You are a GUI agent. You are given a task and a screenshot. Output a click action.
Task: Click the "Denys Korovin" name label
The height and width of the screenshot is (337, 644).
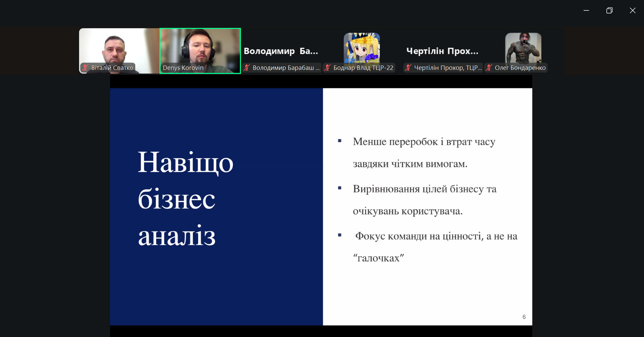183,68
